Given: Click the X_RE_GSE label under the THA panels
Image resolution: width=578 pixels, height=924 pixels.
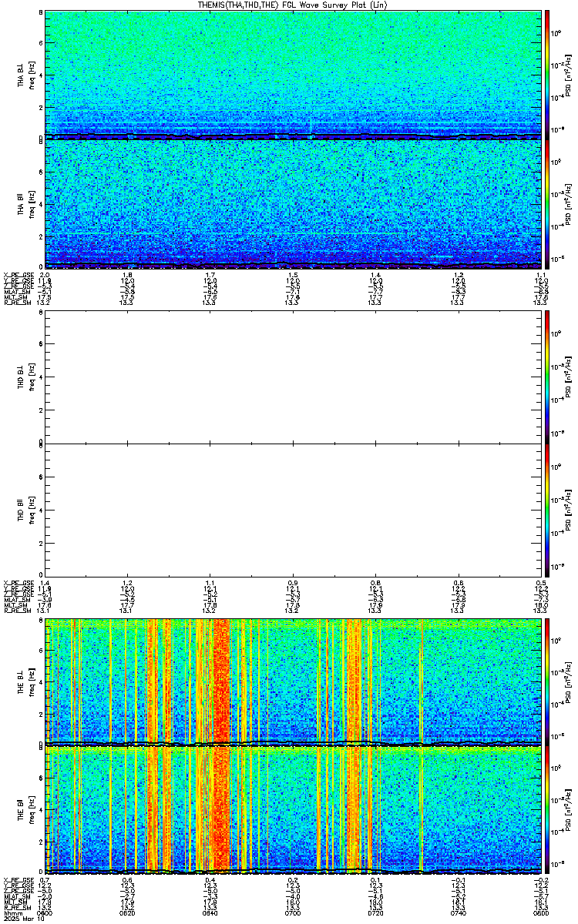Looking at the screenshot, I should 18,275.
